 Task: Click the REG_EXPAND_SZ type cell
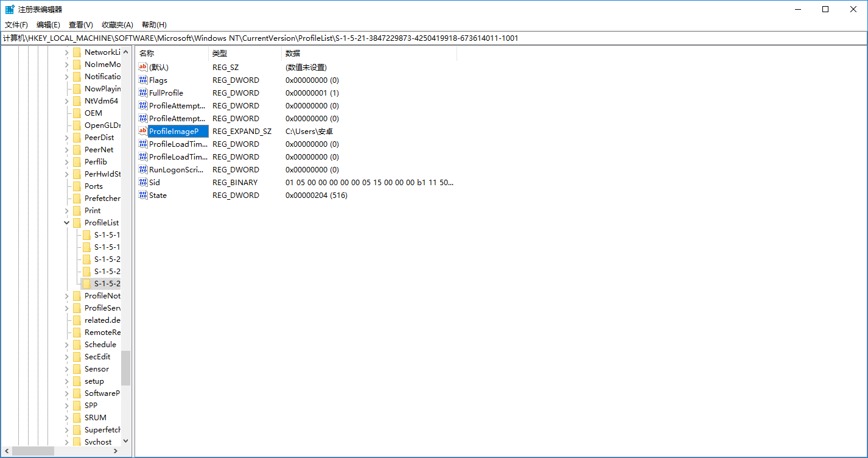coord(242,131)
